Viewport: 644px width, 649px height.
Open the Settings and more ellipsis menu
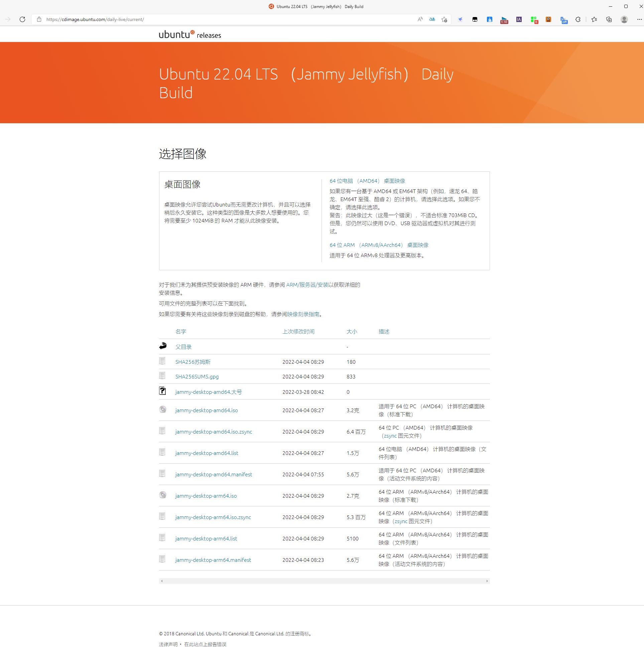click(639, 19)
